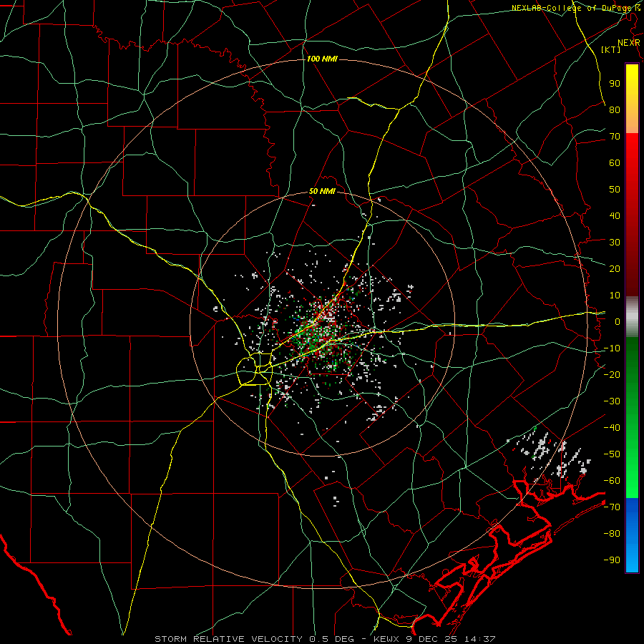Click the 0 value on the velocity scale
The height and width of the screenshot is (644, 644).
[618, 322]
